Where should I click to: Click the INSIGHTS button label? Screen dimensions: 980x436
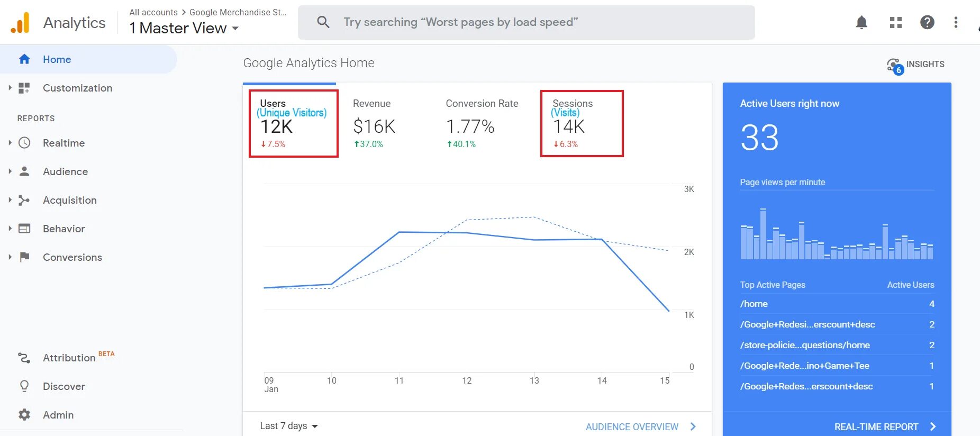click(925, 64)
